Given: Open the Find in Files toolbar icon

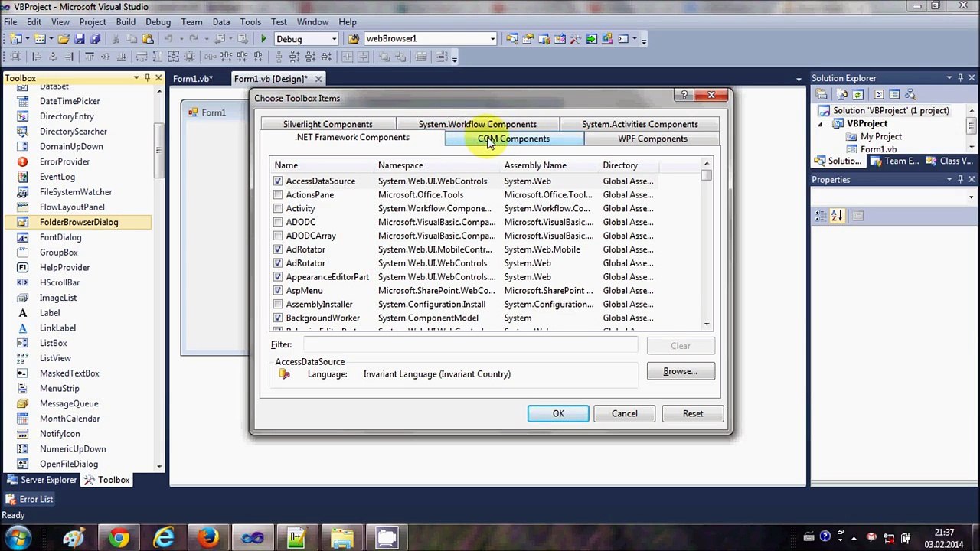Looking at the screenshot, I should point(354,39).
